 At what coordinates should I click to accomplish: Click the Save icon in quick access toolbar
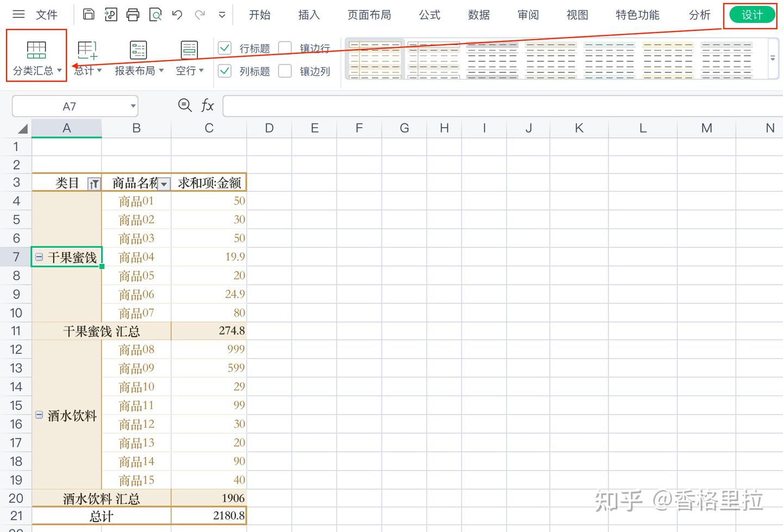[x=89, y=15]
